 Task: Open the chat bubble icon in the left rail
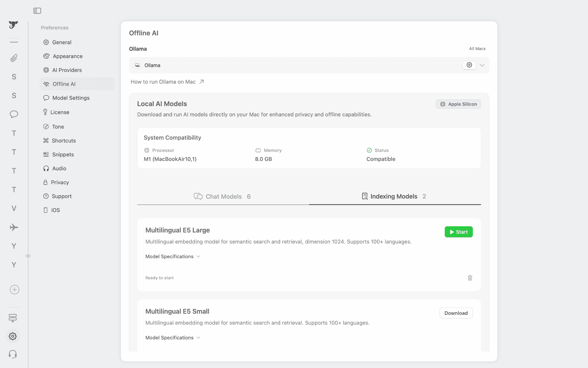13,114
